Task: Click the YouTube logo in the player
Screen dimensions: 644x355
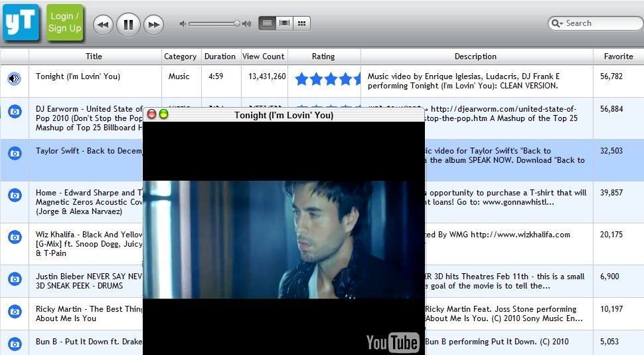Action: (x=392, y=342)
